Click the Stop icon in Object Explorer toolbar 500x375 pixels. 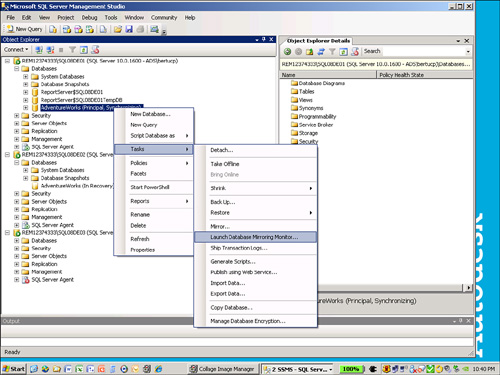point(61,50)
